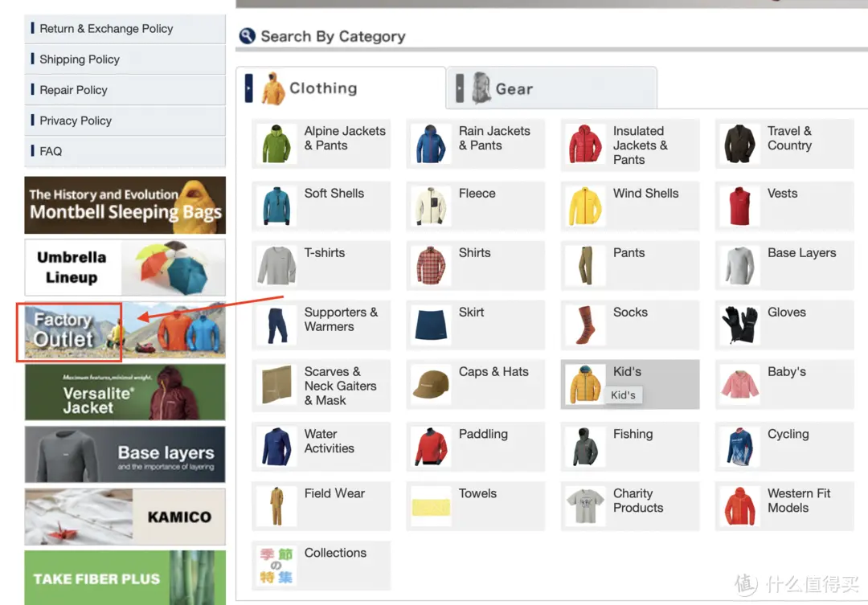
Task: Open the Factory Outlet banner
Action: [x=125, y=330]
